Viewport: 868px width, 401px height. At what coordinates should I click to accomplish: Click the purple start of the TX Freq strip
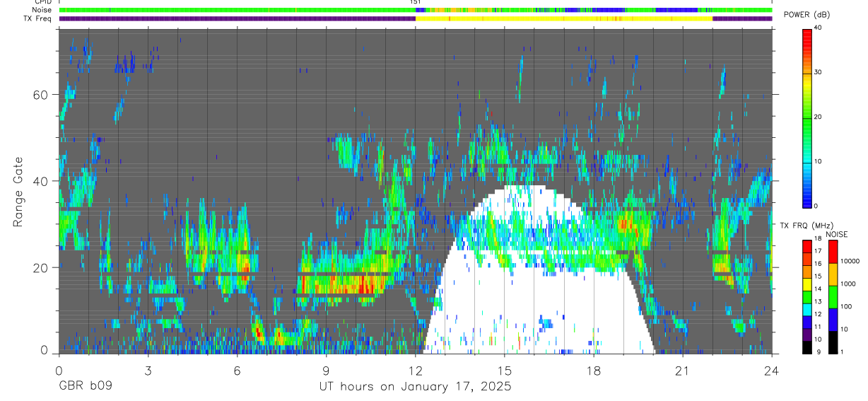237,18
